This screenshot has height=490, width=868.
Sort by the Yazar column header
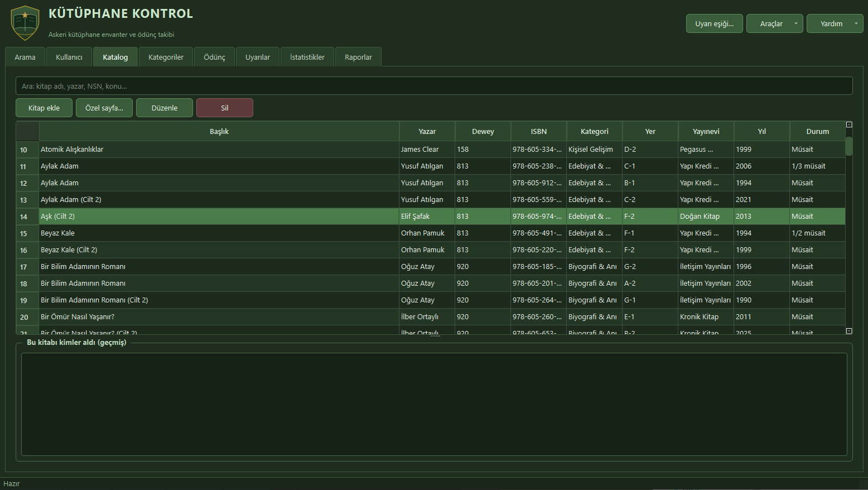coord(427,131)
